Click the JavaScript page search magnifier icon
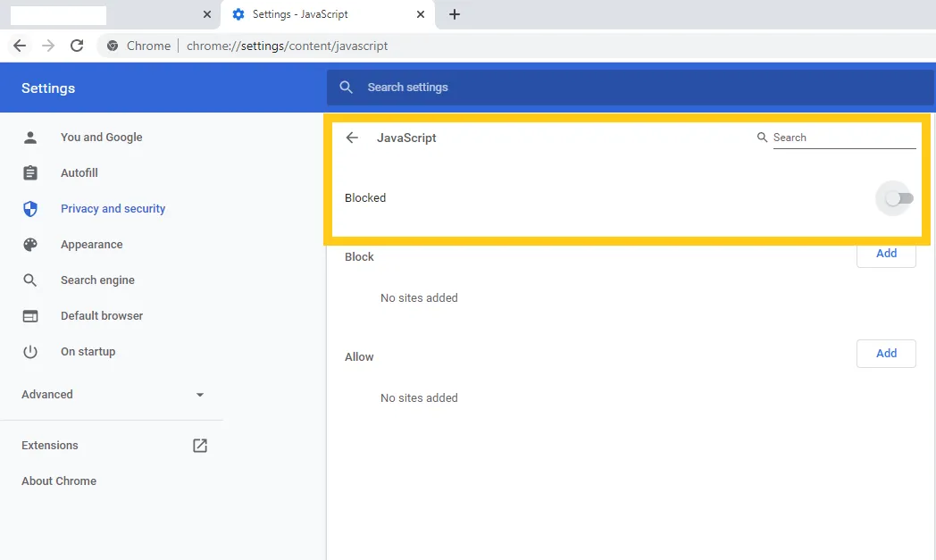The height and width of the screenshot is (560, 936). (x=763, y=138)
